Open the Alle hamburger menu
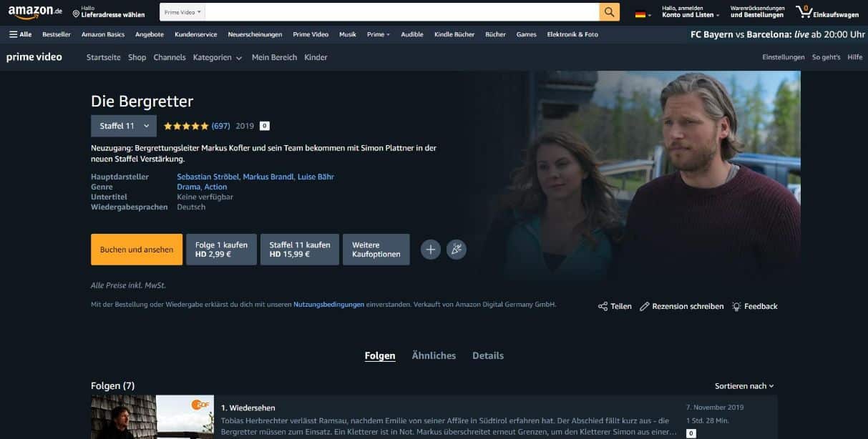Viewport: 868px width, 439px height. coord(20,34)
